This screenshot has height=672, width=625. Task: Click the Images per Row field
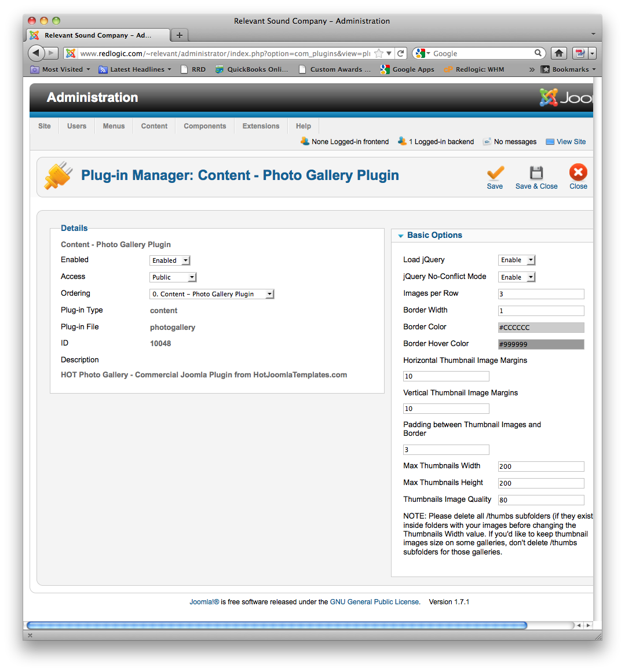[541, 293]
